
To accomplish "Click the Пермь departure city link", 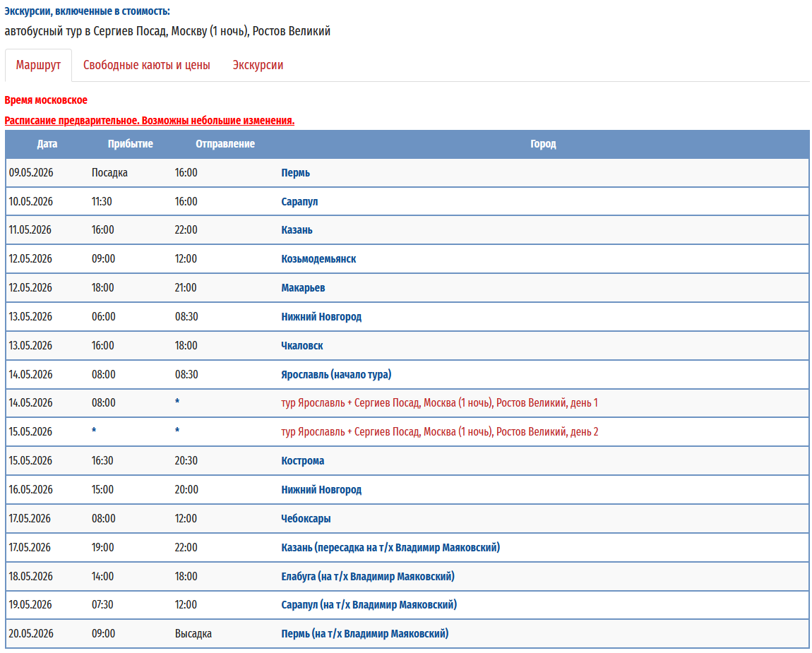I will pyautogui.click(x=295, y=173).
